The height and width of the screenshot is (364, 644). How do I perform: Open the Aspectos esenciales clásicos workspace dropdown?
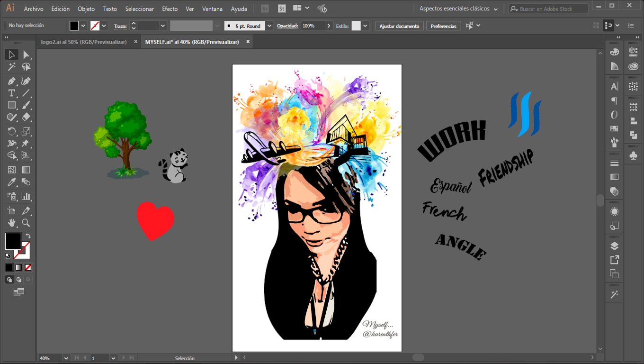tap(459, 9)
